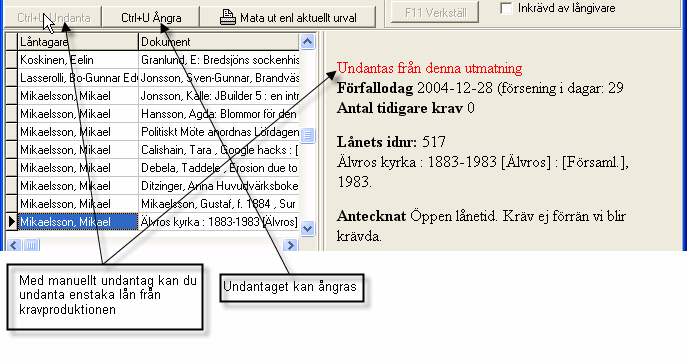Screen dimensions: 687x363
Task: Click the Ctrl+U Undanta button
Action: click(53, 18)
